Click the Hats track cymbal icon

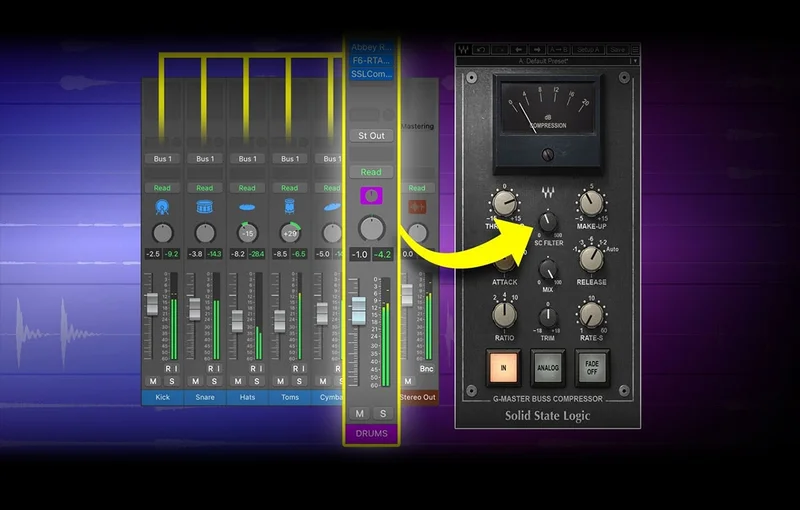247,207
